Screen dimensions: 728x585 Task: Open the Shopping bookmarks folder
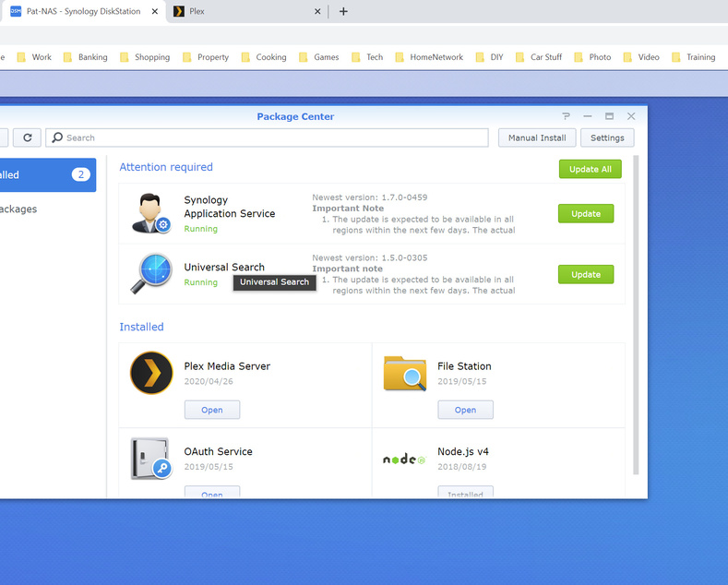144,57
